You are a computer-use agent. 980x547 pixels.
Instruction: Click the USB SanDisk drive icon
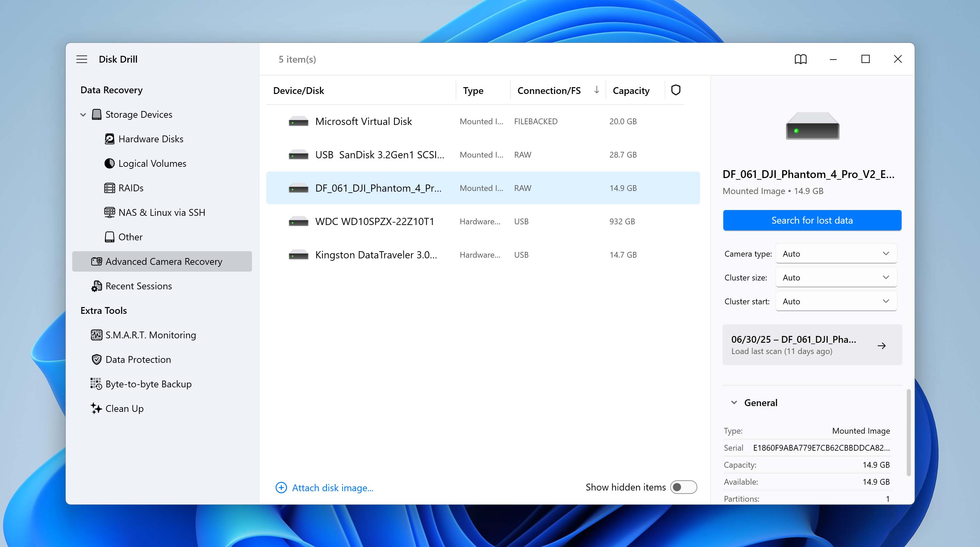tap(298, 155)
